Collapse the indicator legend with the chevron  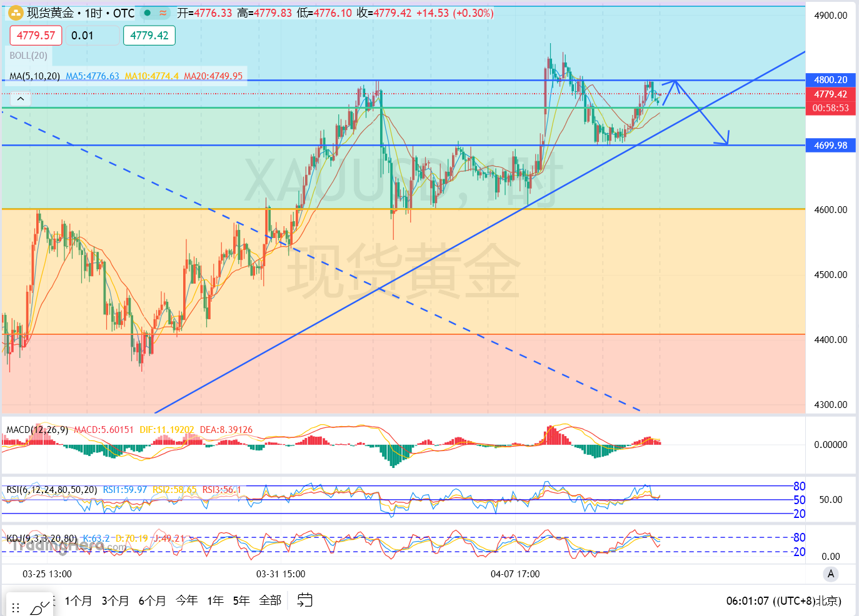21,99
